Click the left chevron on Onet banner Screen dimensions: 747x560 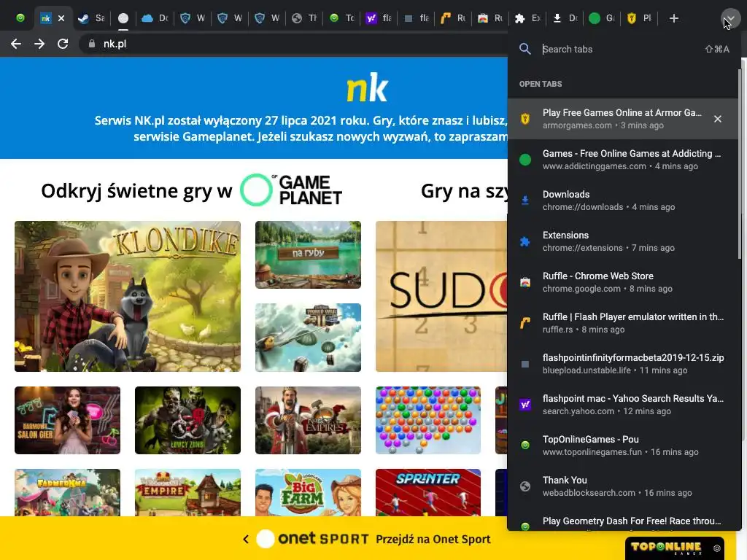coord(246,539)
